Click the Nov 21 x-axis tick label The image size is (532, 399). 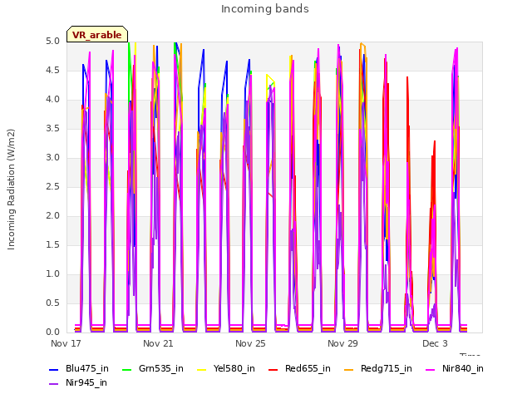(158, 343)
